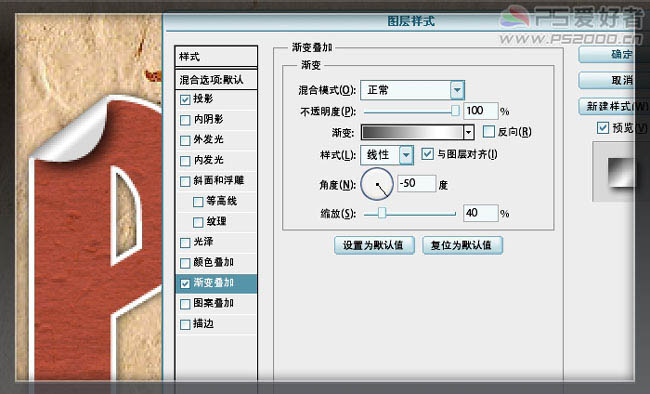The height and width of the screenshot is (394, 650).
Task: Click the scale field showing 40
Action: (480, 213)
